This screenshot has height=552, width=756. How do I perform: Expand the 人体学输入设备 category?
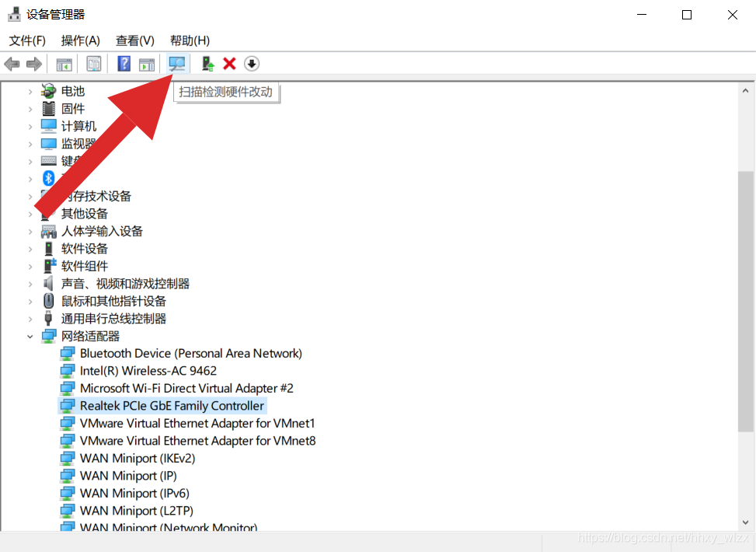click(x=30, y=232)
